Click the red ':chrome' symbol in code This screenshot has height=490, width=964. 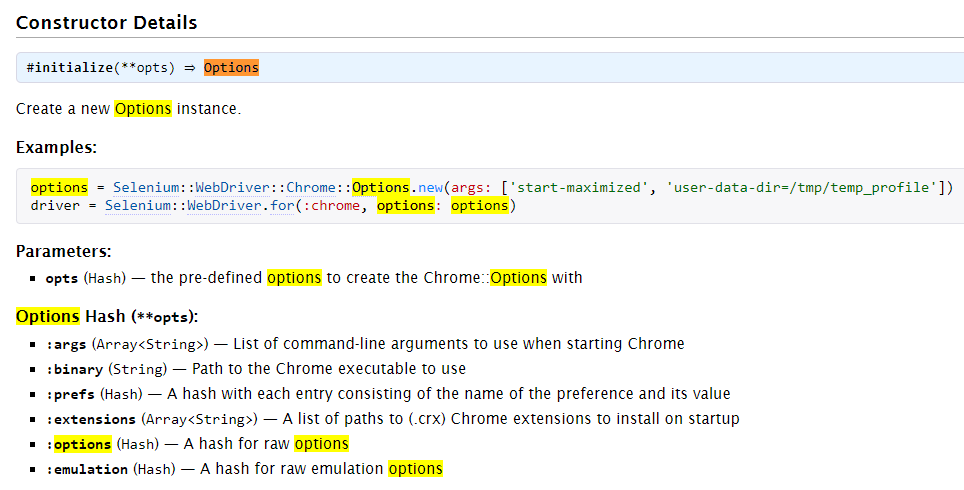[x=331, y=205]
